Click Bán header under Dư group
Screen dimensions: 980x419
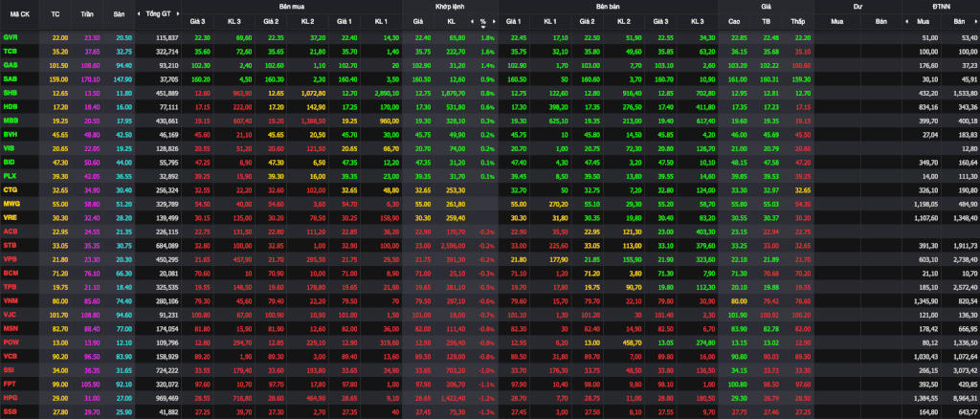point(880,21)
